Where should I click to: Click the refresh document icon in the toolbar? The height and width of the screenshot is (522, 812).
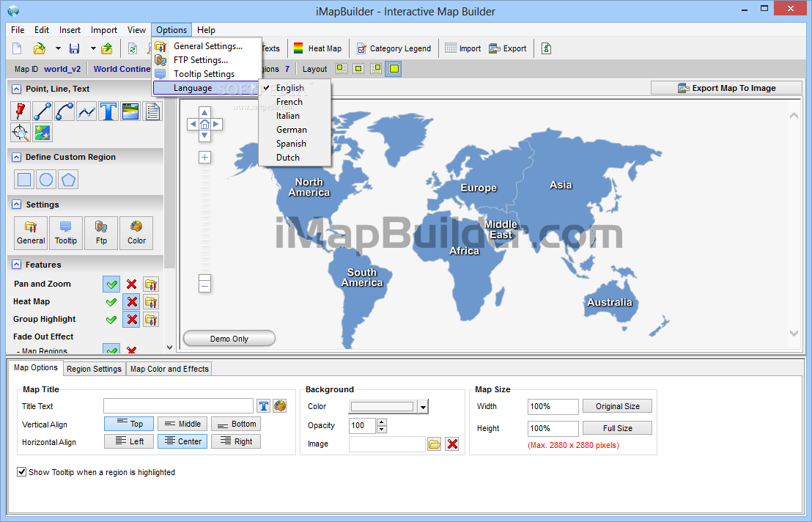[x=133, y=48]
